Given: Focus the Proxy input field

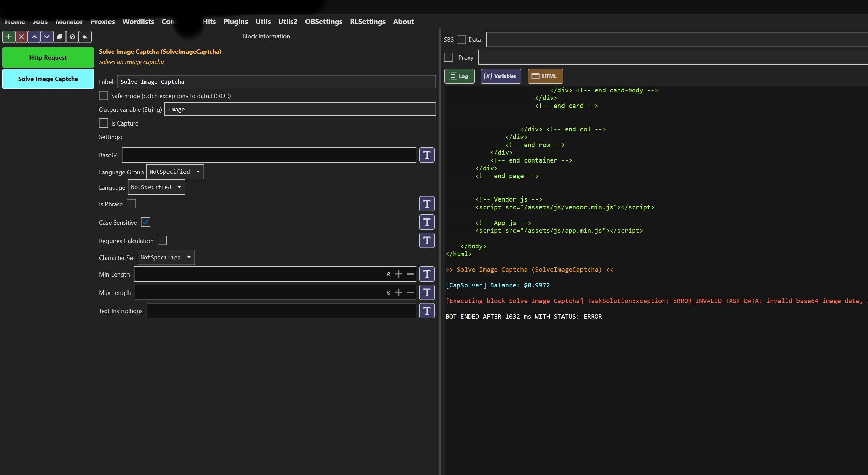Looking at the screenshot, I should pos(673,57).
